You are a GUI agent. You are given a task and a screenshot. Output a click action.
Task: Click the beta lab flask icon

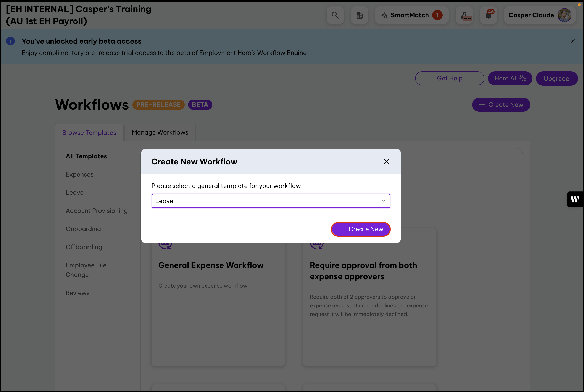pyautogui.click(x=464, y=15)
